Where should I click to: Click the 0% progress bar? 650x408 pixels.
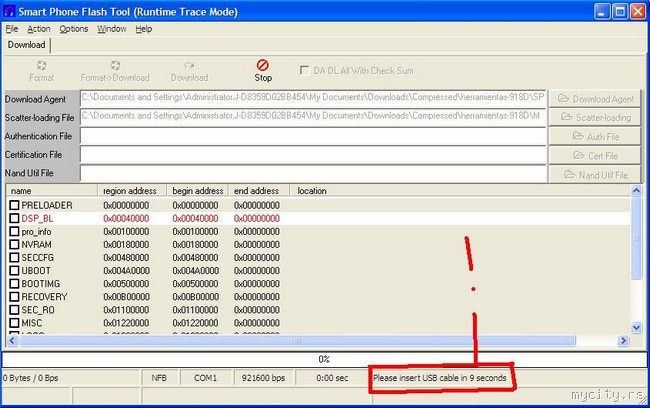(x=324, y=359)
